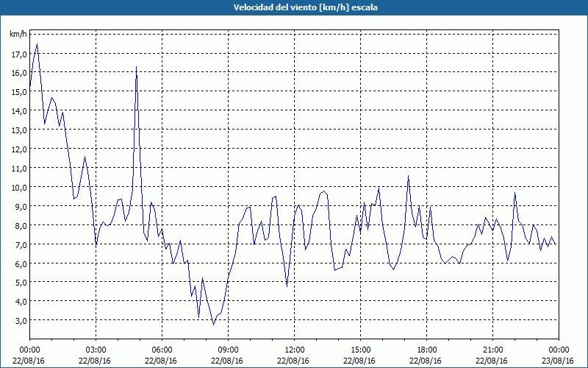The height and width of the screenshot is (368, 588).
Task: Click the 'km/h' unit label on the vertical axis
Action: coord(18,34)
